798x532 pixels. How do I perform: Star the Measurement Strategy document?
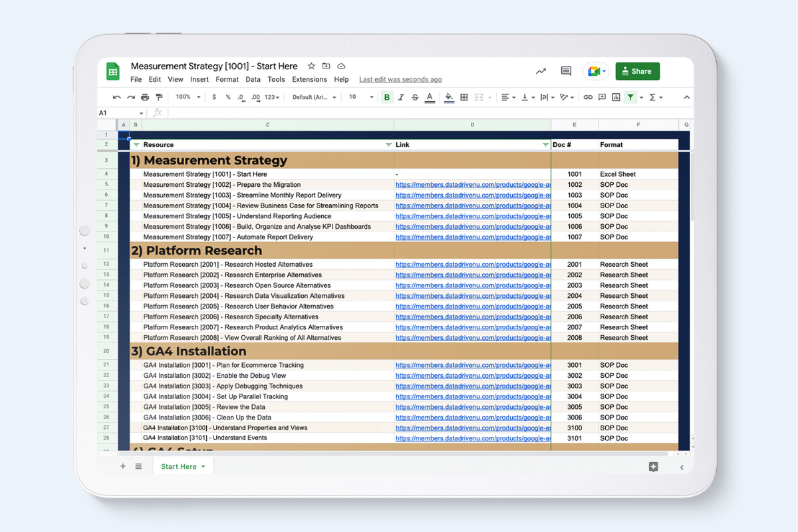pos(311,66)
